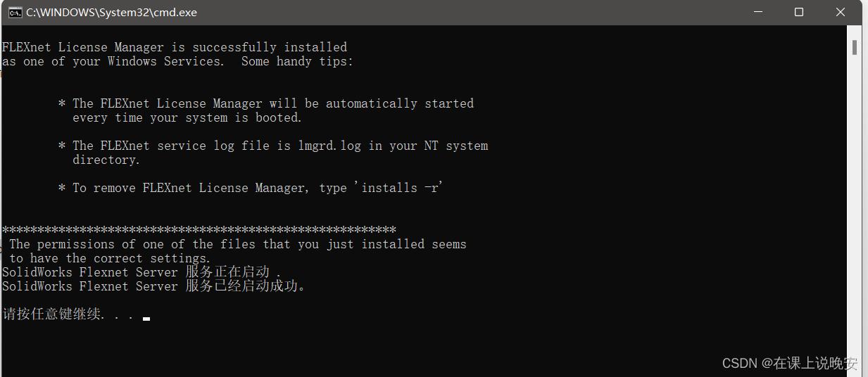This screenshot has height=377, width=868.
Task: Click the 'permissions of one of the files' line
Action: (237, 244)
